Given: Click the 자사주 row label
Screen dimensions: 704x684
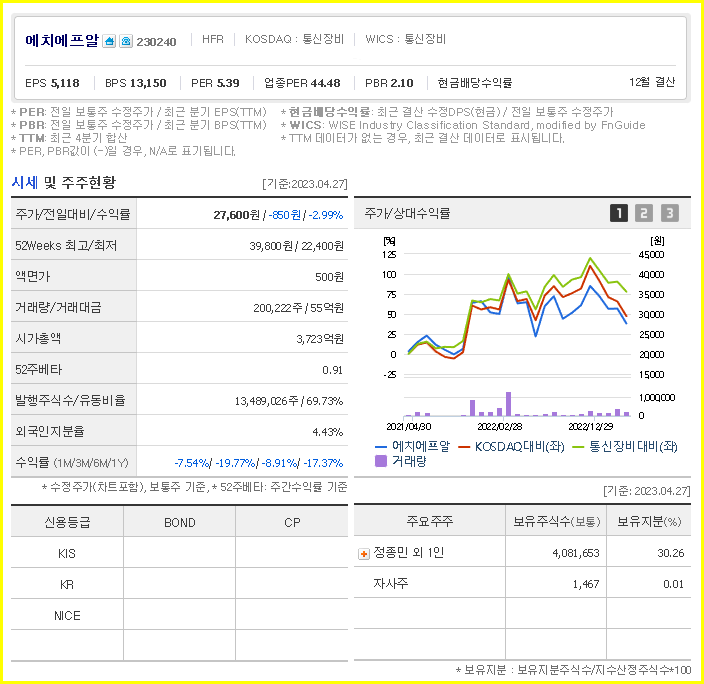Looking at the screenshot, I should click(391, 583).
